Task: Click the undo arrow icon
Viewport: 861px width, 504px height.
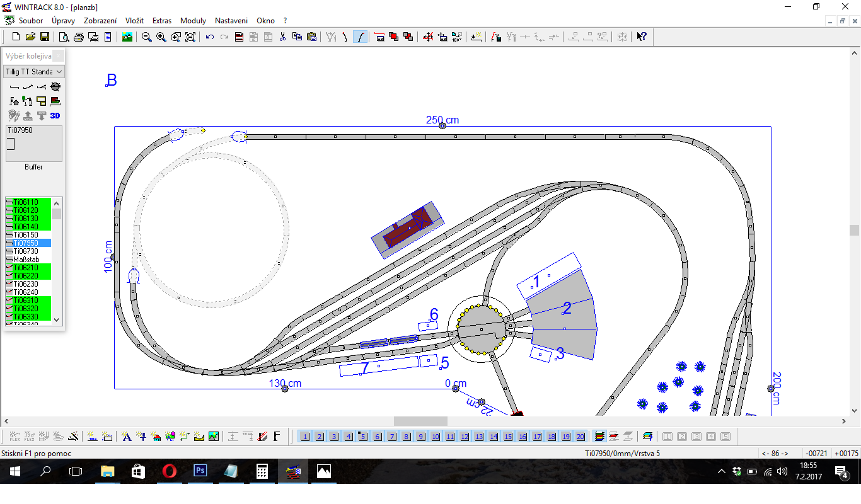Action: coord(210,37)
